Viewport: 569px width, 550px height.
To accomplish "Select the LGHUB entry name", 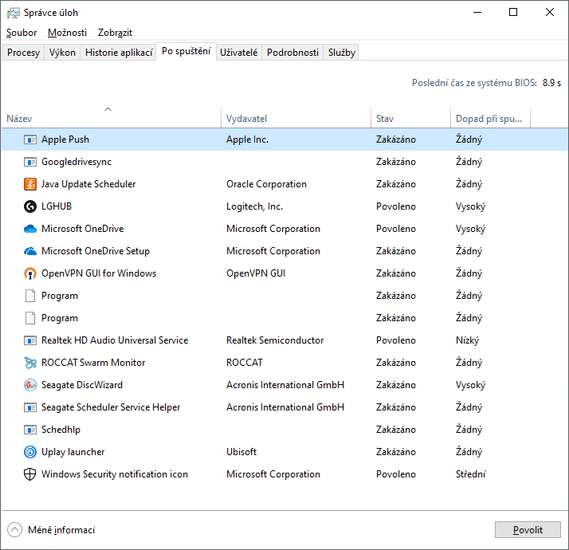I will click(56, 206).
